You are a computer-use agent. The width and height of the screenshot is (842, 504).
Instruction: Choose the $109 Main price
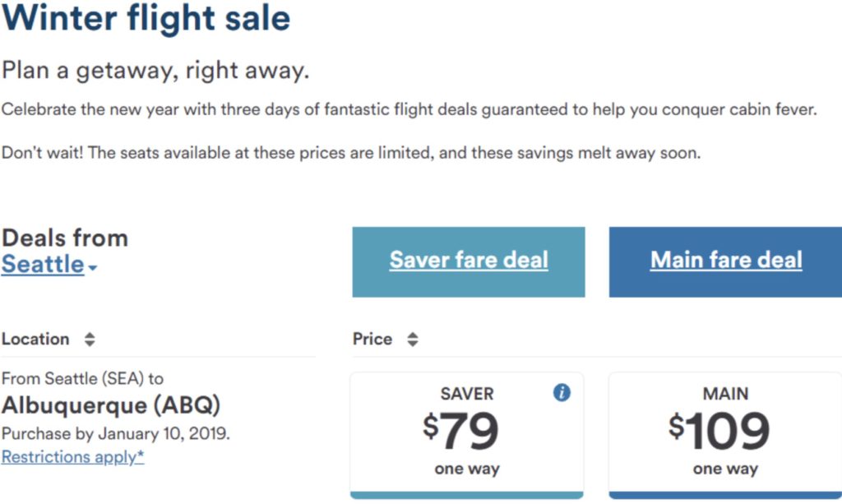click(719, 430)
